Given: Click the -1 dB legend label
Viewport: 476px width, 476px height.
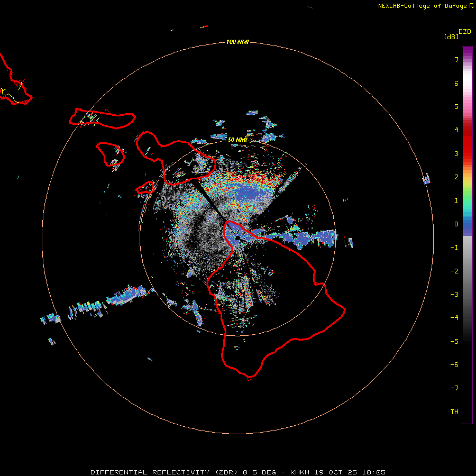Looking at the screenshot, I should [454, 248].
